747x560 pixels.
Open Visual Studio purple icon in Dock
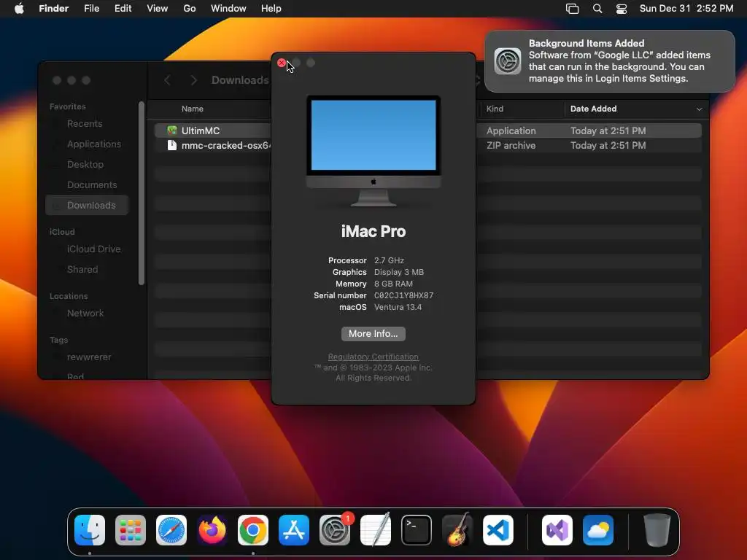(x=557, y=530)
